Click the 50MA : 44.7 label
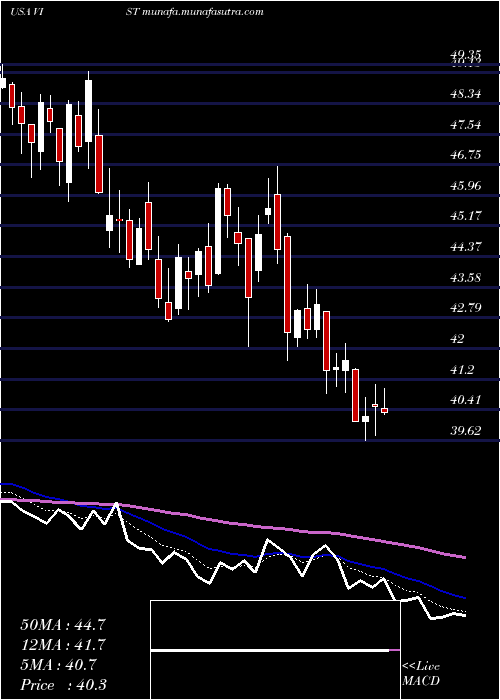The width and height of the screenshot is (500, 700). pos(63,625)
